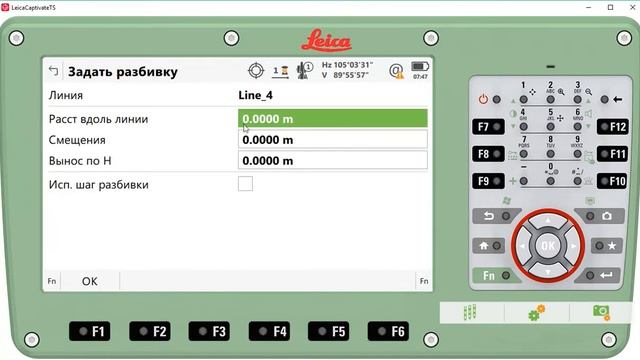Screen dimensions: 640x360
Task: Click number 6 MNO key on keypad
Action: (578, 127)
